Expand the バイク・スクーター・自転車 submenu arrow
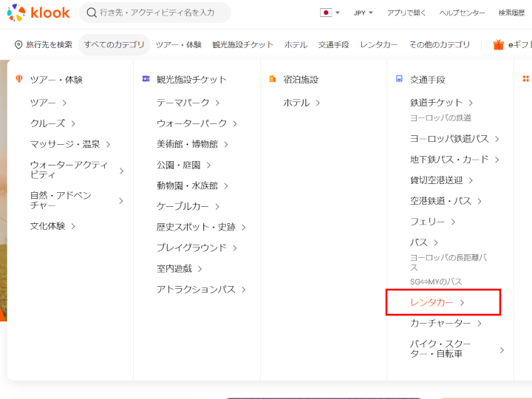The height and width of the screenshot is (399, 532). (x=502, y=349)
